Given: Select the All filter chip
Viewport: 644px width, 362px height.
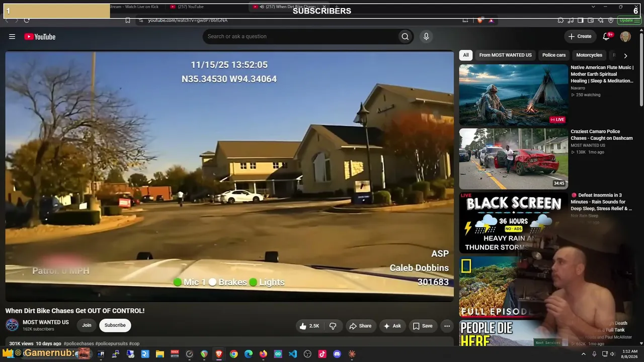Looking at the screenshot, I should click(466, 55).
